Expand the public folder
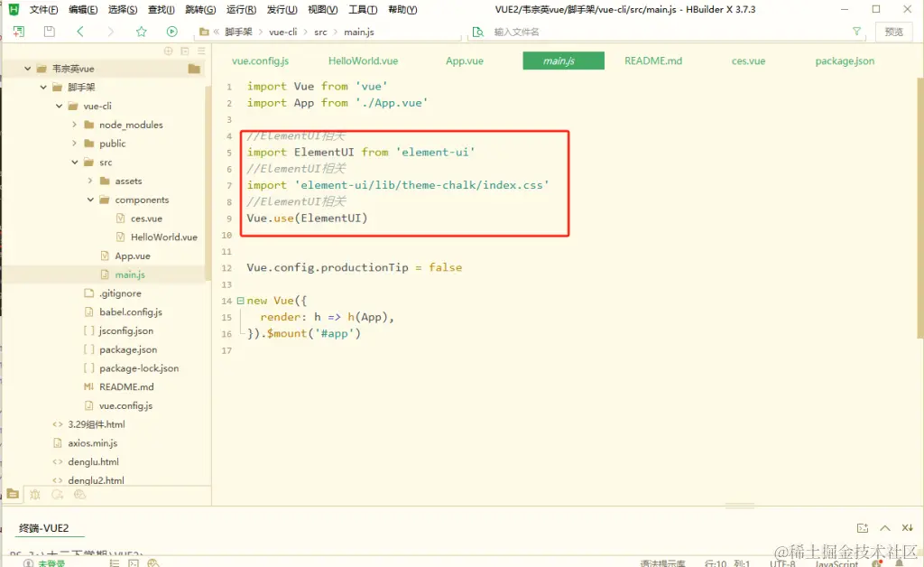Image resolution: width=924 pixels, height=567 pixels. 74,144
